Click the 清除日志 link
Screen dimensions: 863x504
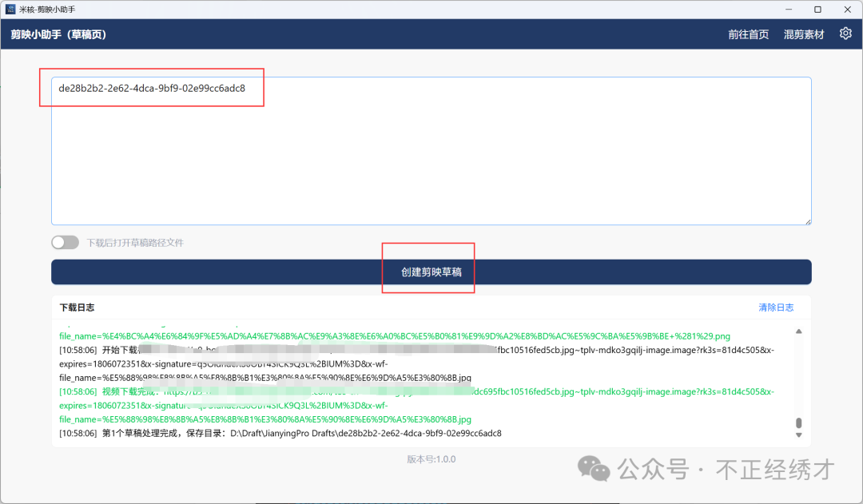pos(776,308)
